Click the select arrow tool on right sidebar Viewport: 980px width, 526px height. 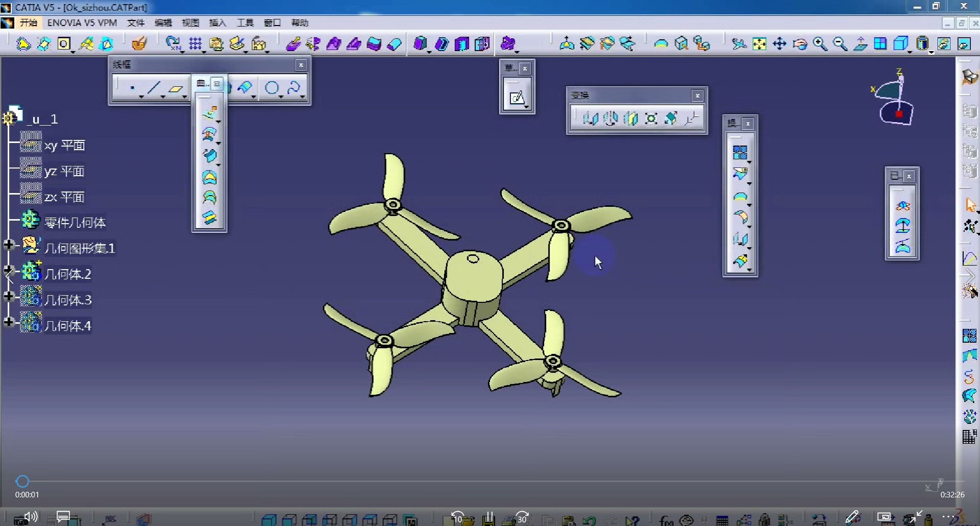[x=970, y=205]
